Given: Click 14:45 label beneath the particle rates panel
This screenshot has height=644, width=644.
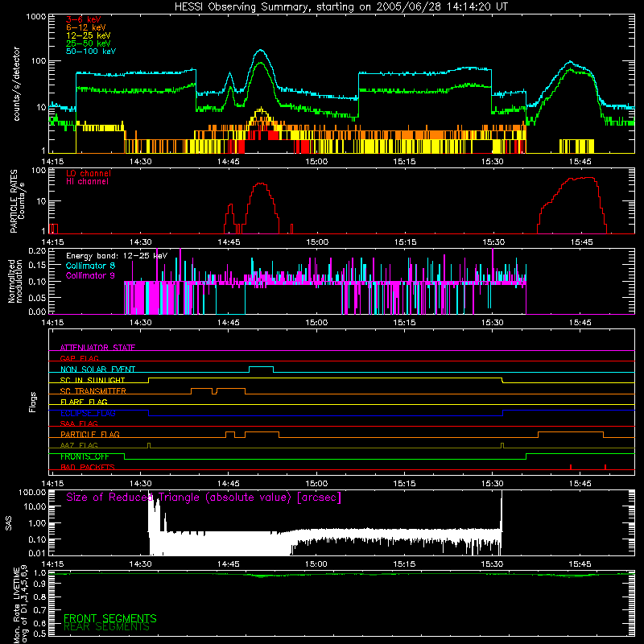Looking at the screenshot, I should click(229, 242).
